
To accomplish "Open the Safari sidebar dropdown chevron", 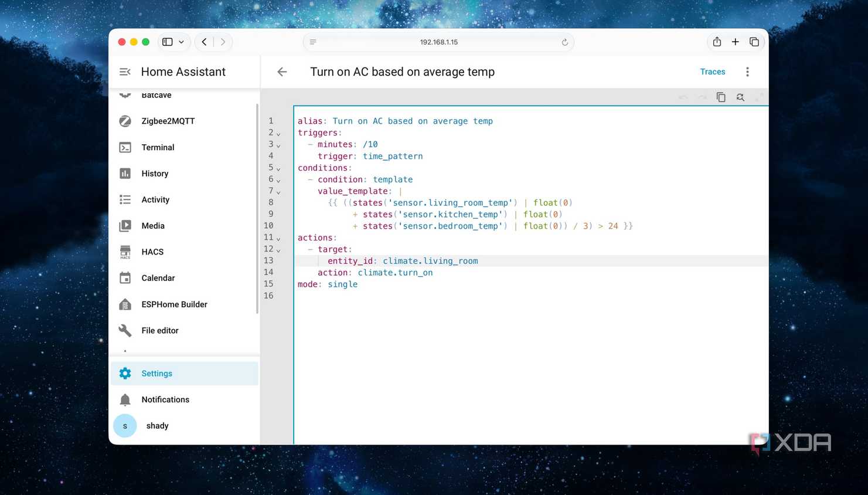I will tap(181, 42).
